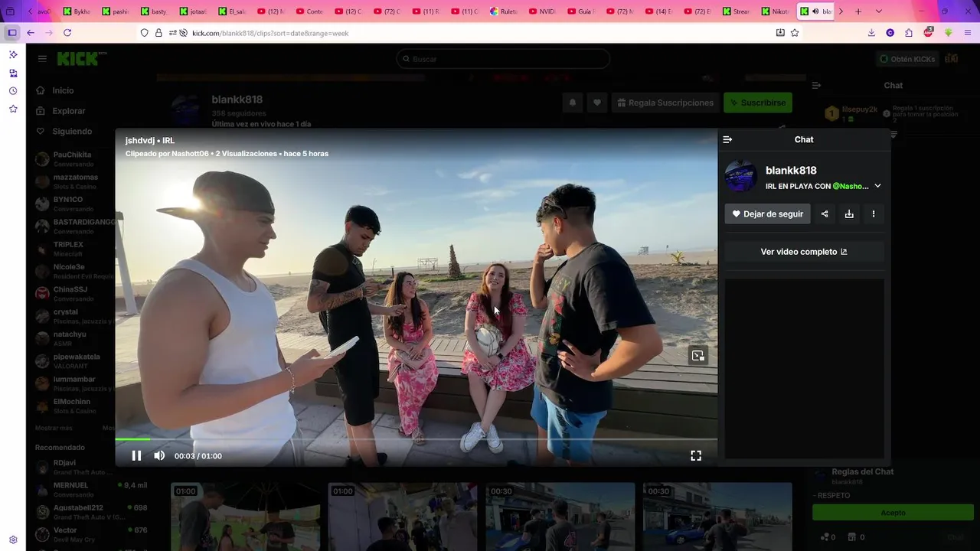
Task: Open BASTARDIGANGG channel in sidebar
Action: 77,227
